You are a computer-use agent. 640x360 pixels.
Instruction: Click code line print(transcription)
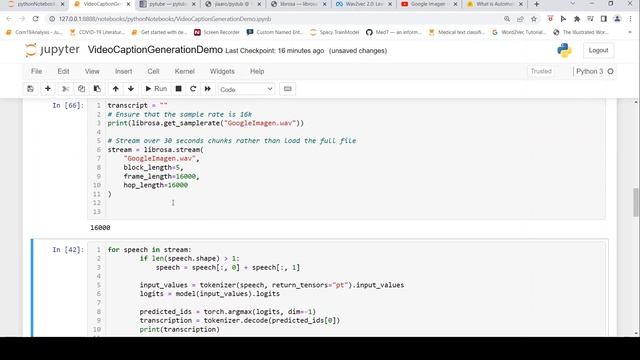[x=180, y=329]
